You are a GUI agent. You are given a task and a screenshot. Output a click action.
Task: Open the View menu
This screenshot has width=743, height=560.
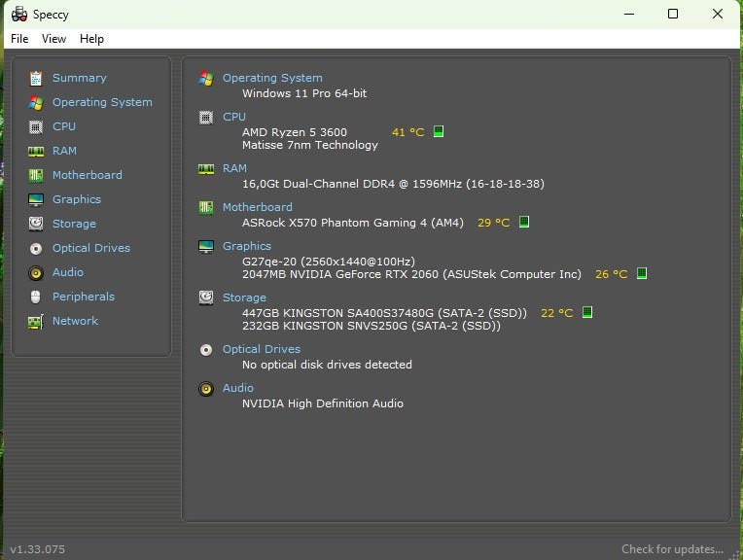(53, 39)
